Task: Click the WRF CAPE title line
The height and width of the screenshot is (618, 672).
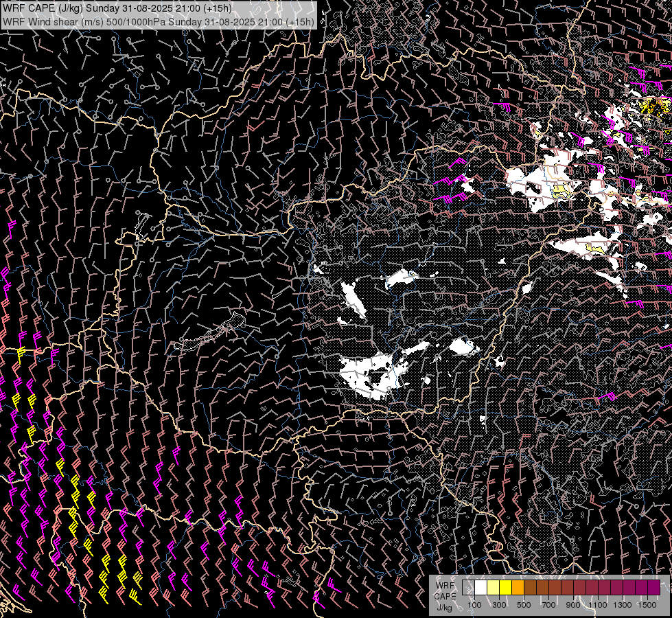Action: coord(117,8)
